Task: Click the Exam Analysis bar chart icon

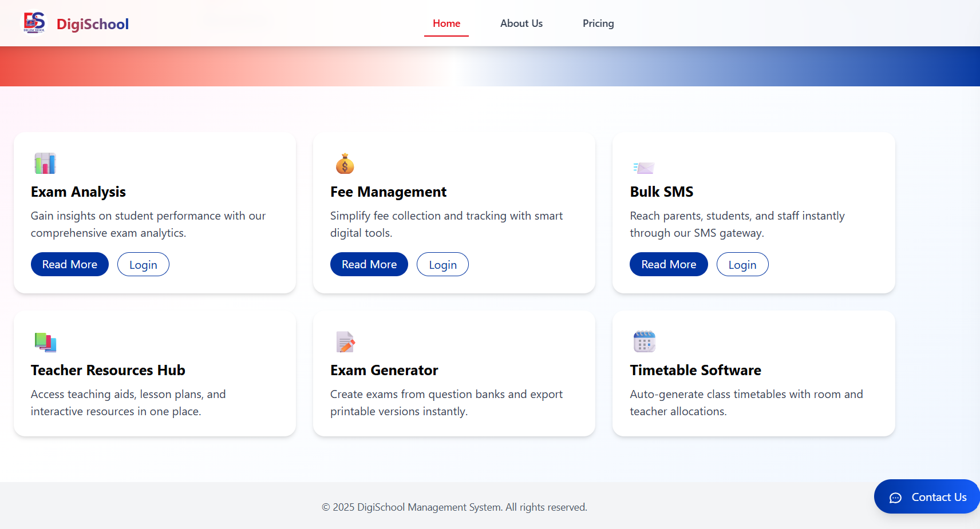Action: click(x=45, y=164)
